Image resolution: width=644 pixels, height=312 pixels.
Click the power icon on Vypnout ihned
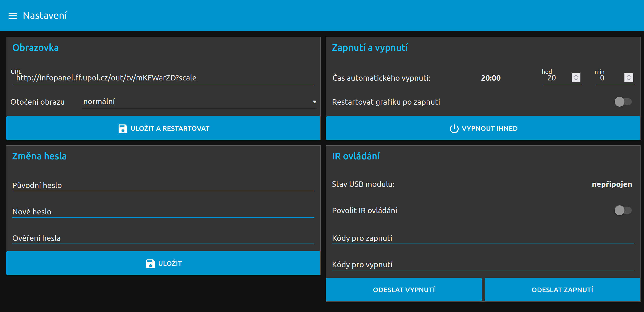click(454, 129)
